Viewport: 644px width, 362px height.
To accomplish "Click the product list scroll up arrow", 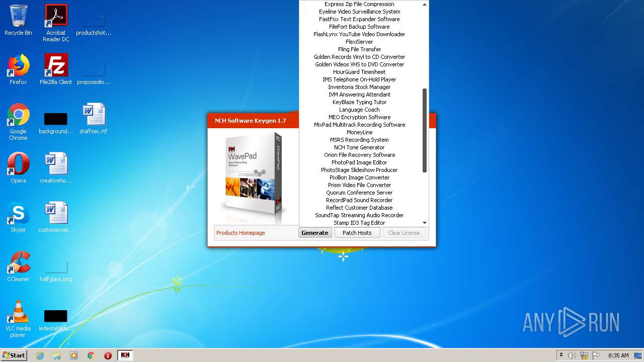I will point(425,4).
